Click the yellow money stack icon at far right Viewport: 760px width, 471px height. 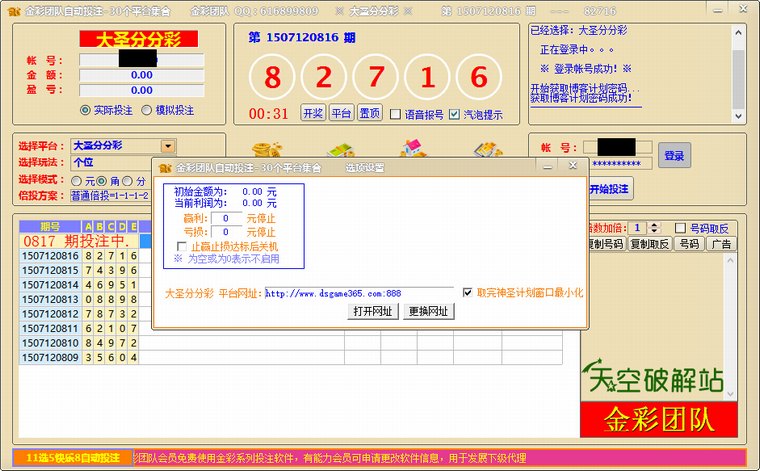click(x=486, y=148)
